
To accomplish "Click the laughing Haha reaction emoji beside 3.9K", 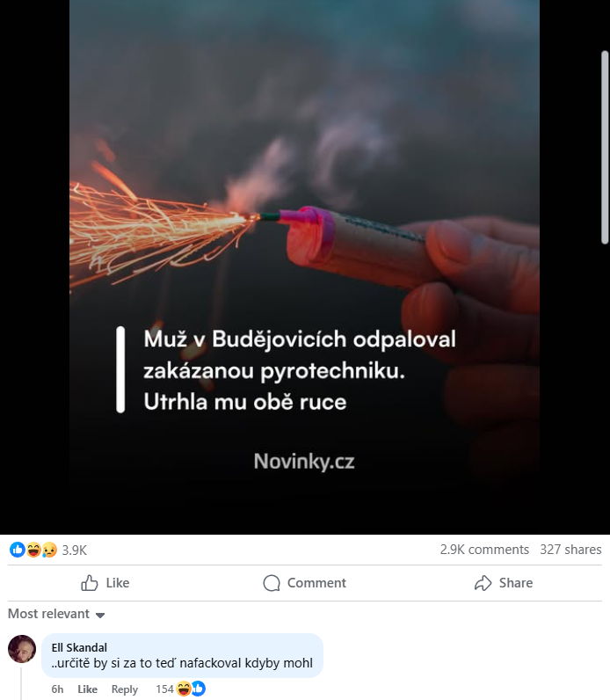I will click(x=33, y=550).
